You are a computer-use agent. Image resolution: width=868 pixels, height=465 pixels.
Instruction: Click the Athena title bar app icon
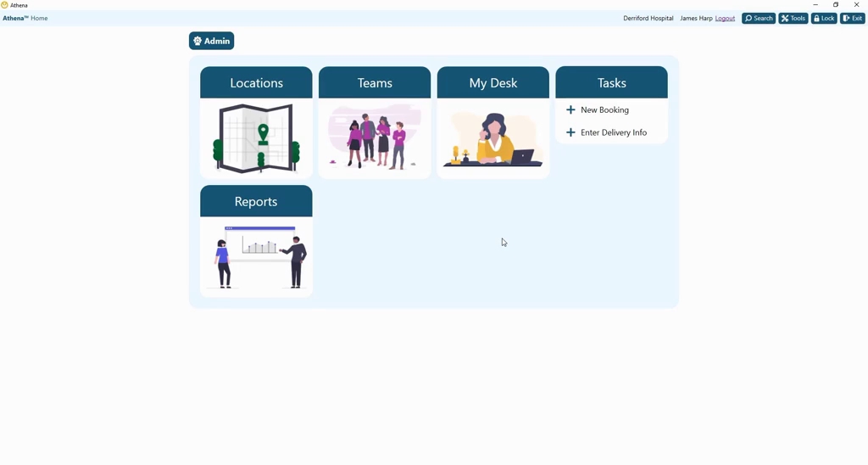(x=4, y=5)
